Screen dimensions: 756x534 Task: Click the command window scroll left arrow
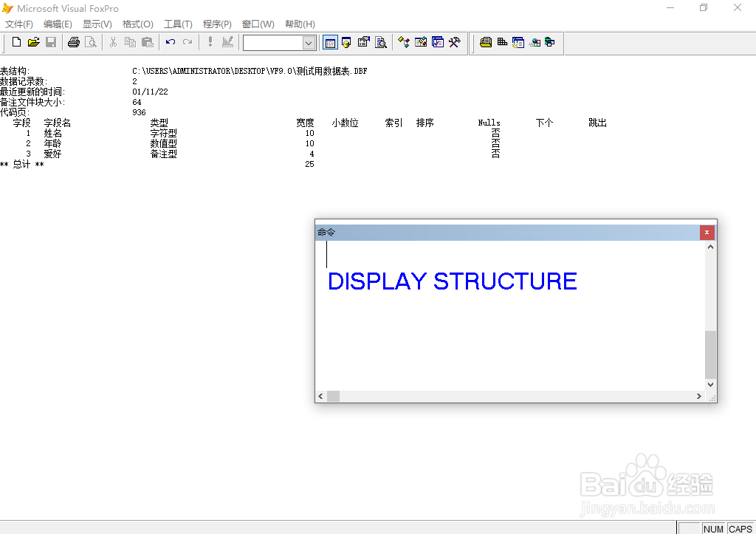[320, 396]
